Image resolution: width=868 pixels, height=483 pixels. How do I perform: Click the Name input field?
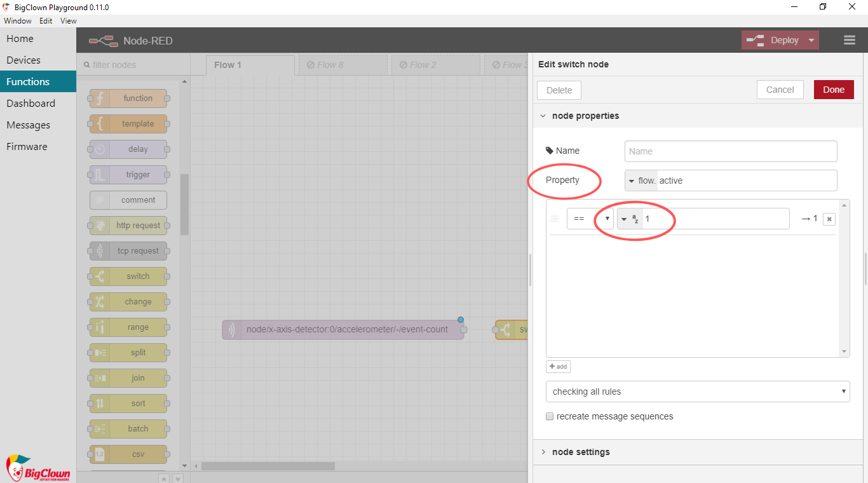[x=731, y=151]
